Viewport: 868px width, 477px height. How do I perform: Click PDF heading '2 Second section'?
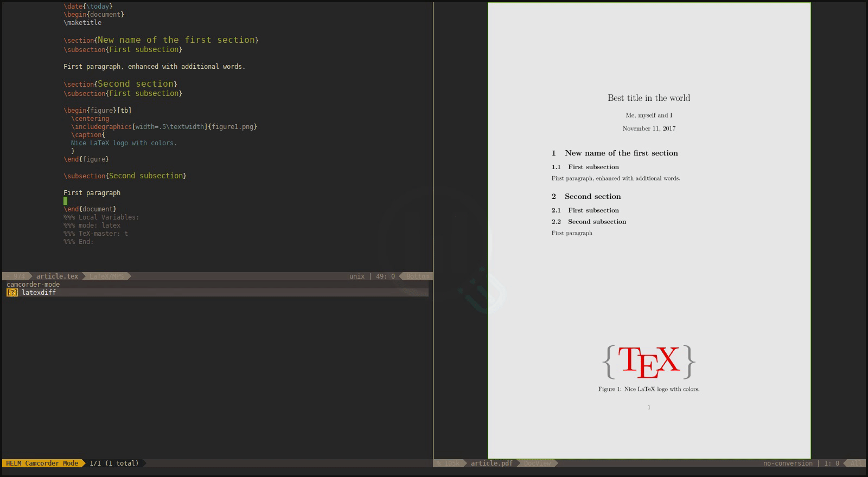pyautogui.click(x=586, y=197)
